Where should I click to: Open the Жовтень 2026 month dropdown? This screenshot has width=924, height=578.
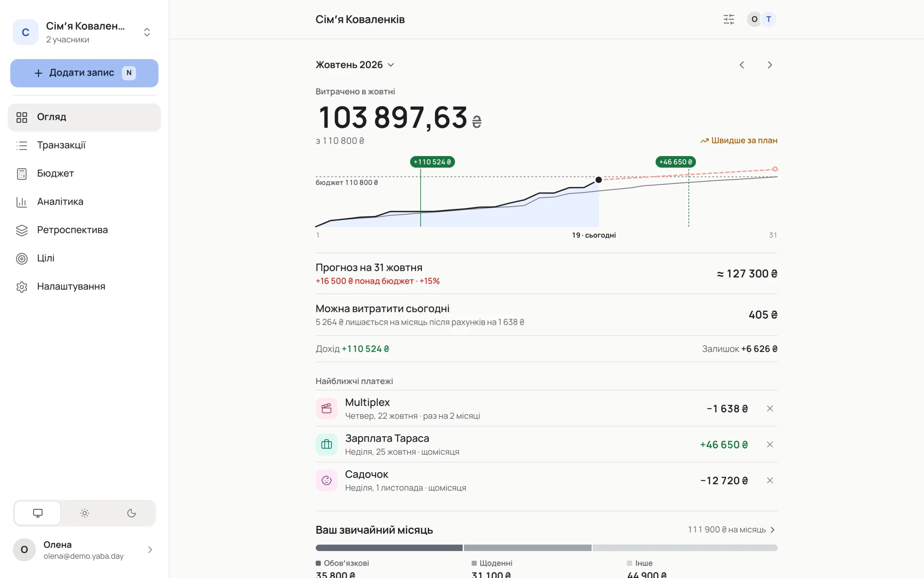click(x=355, y=65)
